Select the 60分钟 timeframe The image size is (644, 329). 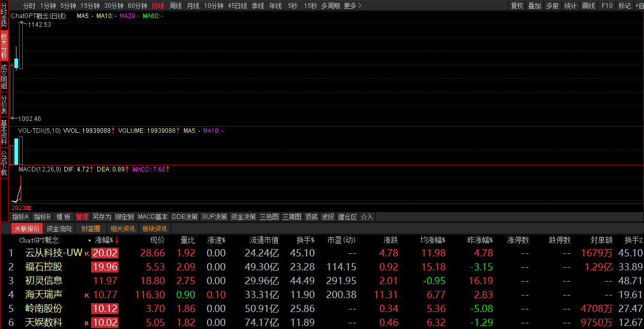click(x=138, y=6)
